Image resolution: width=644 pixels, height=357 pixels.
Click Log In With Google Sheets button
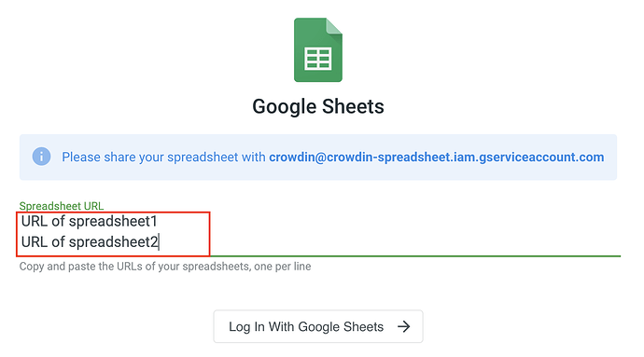pyautogui.click(x=318, y=326)
